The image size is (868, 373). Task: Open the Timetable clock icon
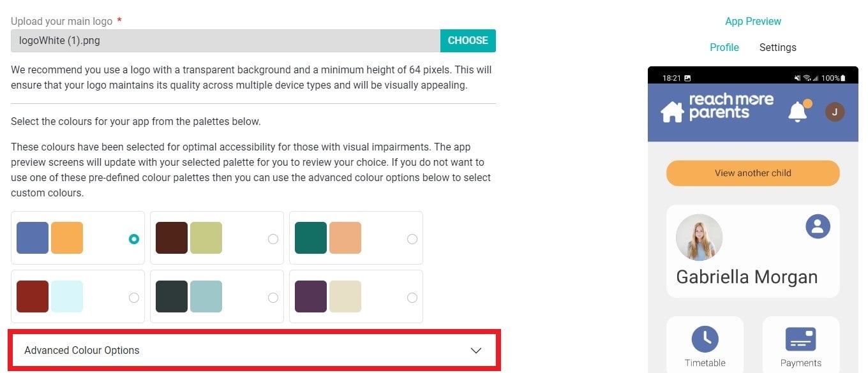705,339
